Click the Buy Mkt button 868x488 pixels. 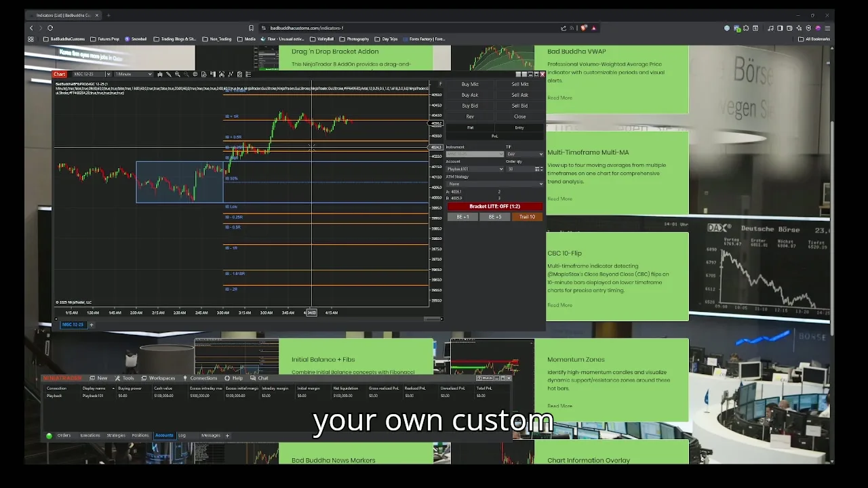click(469, 84)
